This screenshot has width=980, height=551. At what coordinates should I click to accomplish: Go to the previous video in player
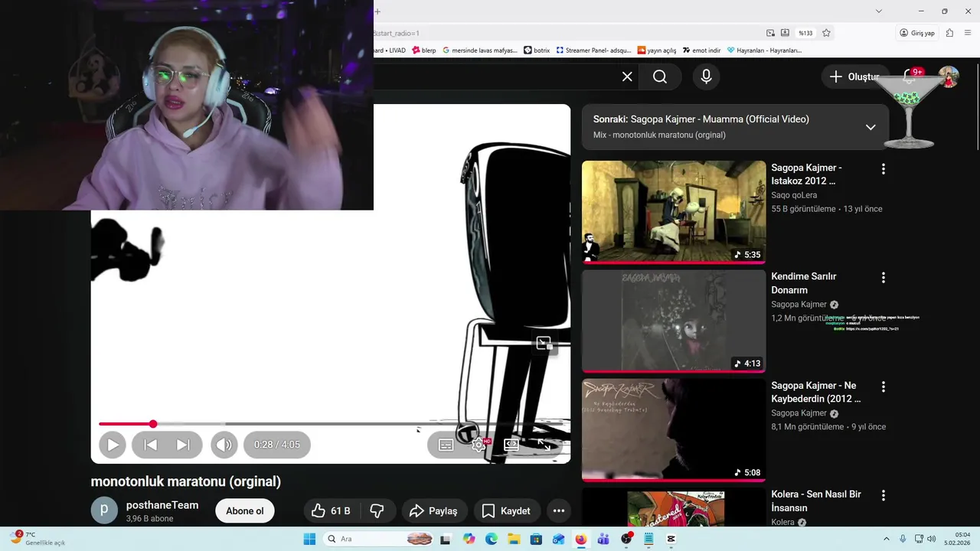pyautogui.click(x=151, y=445)
